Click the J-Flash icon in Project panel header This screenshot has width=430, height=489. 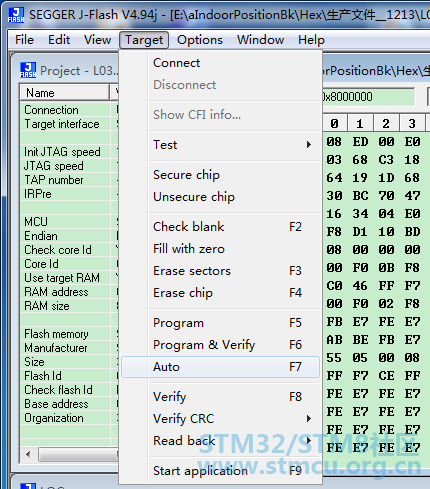[x=28, y=70]
